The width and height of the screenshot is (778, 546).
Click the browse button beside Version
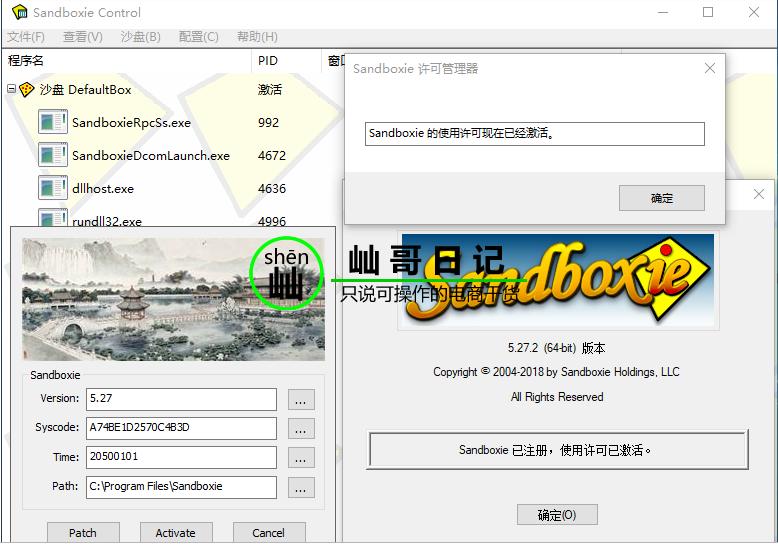pos(301,400)
